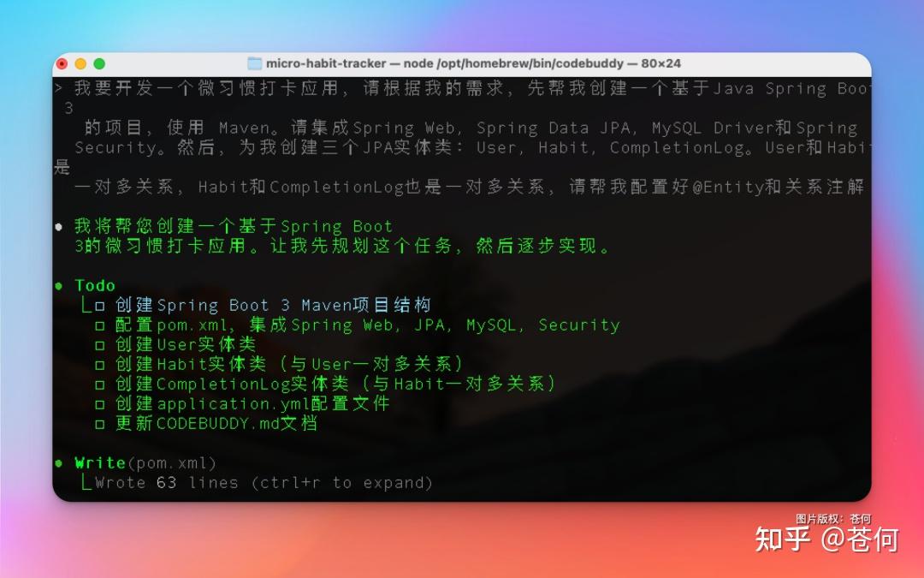Click the 知乎 @苍何 watermark
This screenshot has width=924, height=578.
(826, 539)
